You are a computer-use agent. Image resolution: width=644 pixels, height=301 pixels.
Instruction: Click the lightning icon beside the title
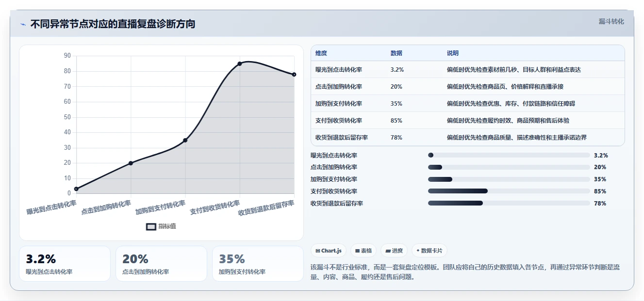(23, 24)
